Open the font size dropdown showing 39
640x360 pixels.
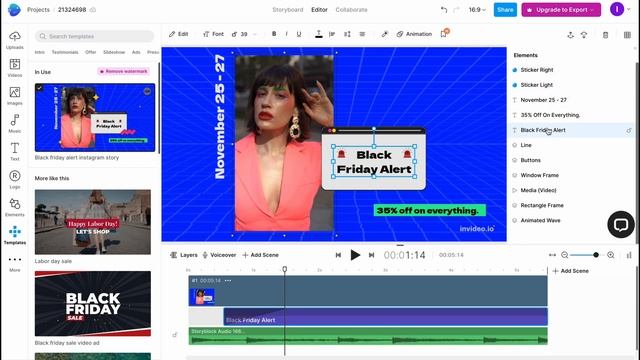pos(244,34)
